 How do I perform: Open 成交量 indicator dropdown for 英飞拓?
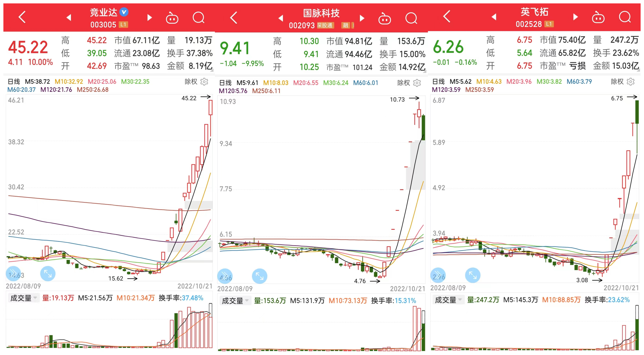coord(448,299)
